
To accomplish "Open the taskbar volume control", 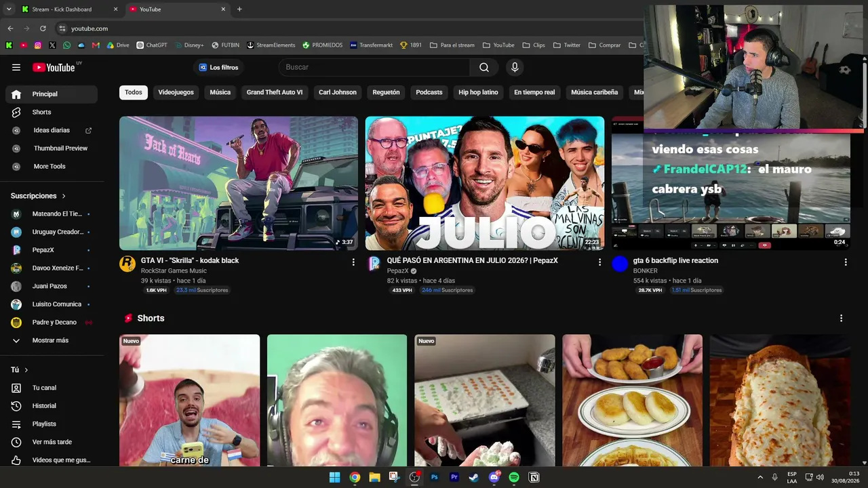I will click(821, 477).
